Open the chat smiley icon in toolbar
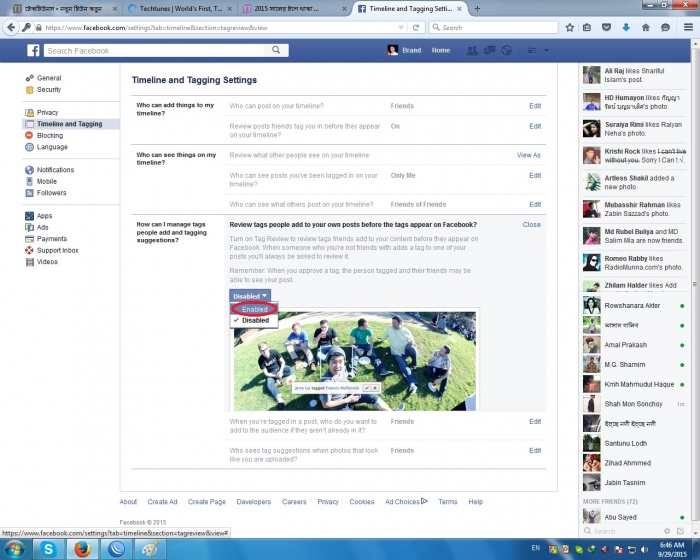Viewport: 700px width, 560px height. click(665, 28)
